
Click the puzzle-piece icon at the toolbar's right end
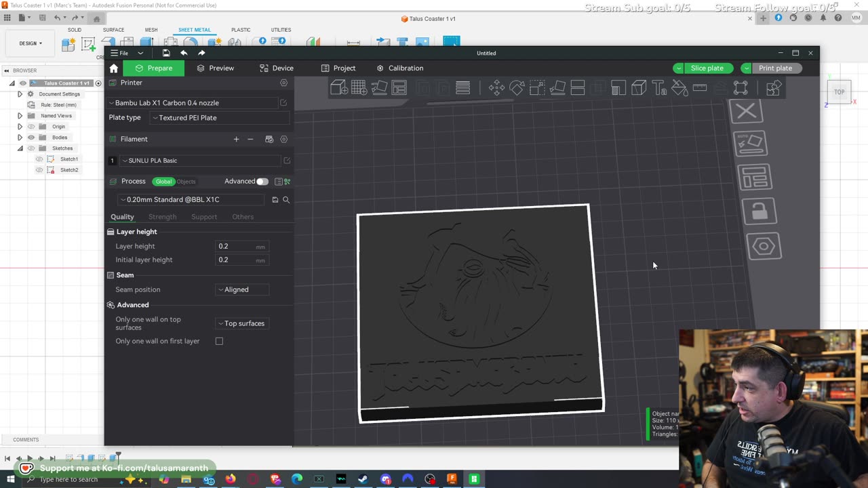pos(773,87)
